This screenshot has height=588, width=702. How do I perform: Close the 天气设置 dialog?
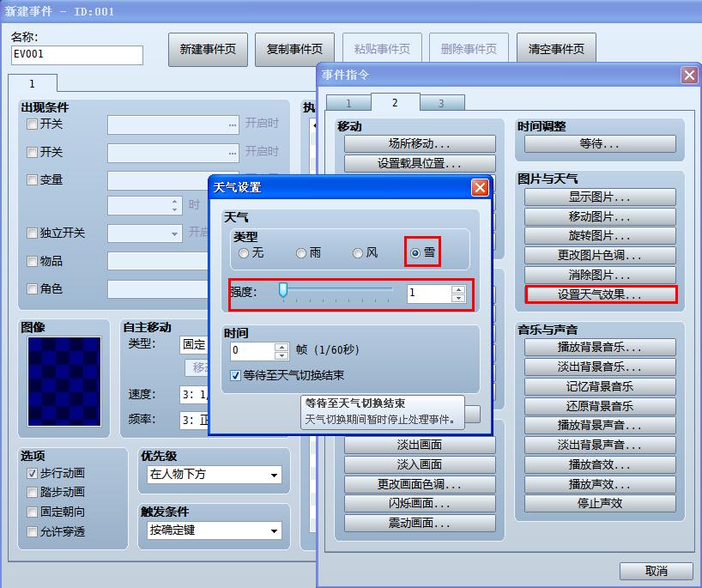(x=480, y=187)
